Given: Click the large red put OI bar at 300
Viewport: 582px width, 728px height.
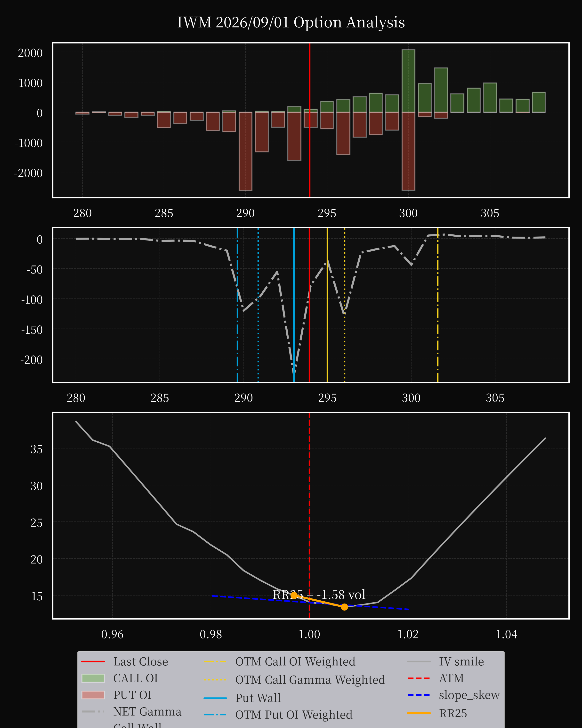Looking at the screenshot, I should (408, 151).
